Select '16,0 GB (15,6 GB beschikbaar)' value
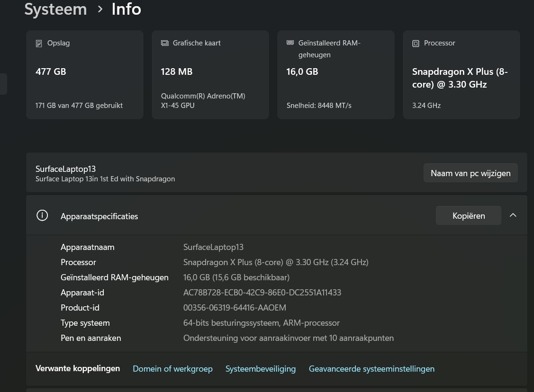Viewport: 534px width, 392px height. click(236, 277)
